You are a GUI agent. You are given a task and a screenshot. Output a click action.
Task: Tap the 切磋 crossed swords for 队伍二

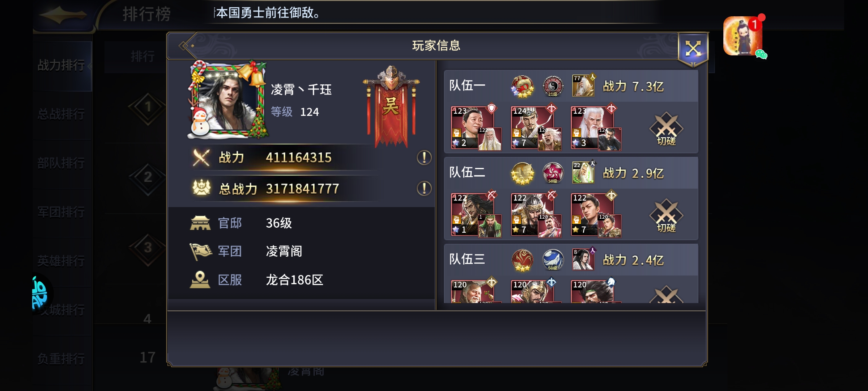[x=666, y=216]
